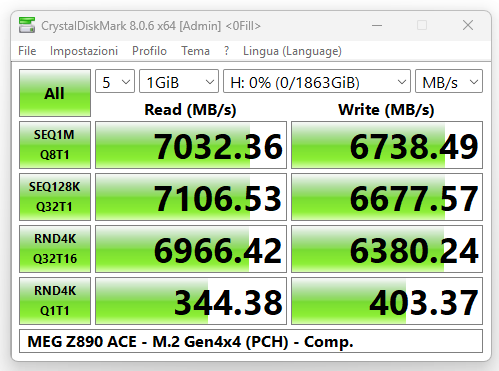Click the Read (MB/s) column header

tap(190, 110)
